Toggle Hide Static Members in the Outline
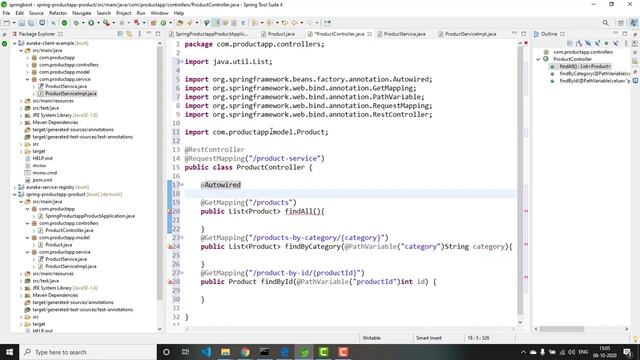The image size is (640, 360). point(597,43)
